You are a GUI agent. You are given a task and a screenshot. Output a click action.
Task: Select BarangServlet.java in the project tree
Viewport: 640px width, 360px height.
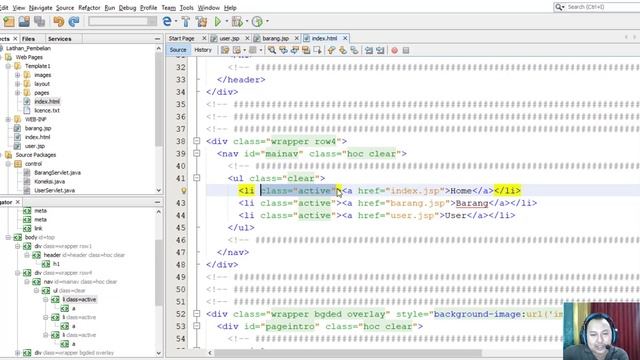57,173
